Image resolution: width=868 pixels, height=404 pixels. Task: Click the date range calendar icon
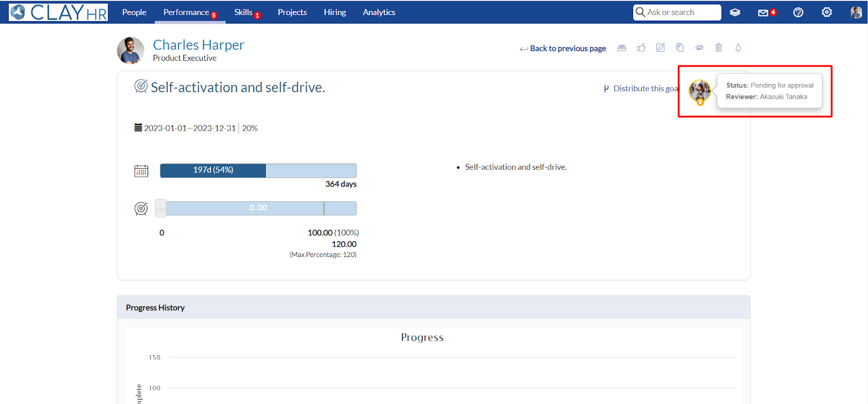[138, 128]
